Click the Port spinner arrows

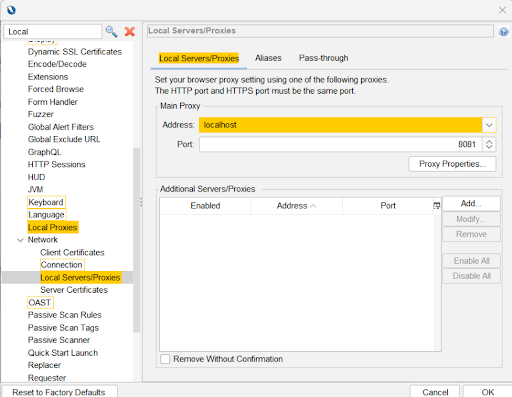coord(489,144)
